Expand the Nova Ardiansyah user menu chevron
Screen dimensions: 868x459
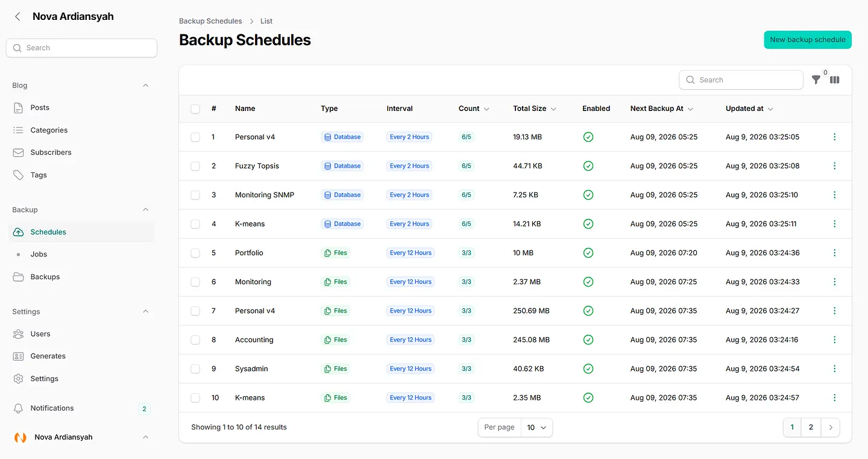pos(145,437)
